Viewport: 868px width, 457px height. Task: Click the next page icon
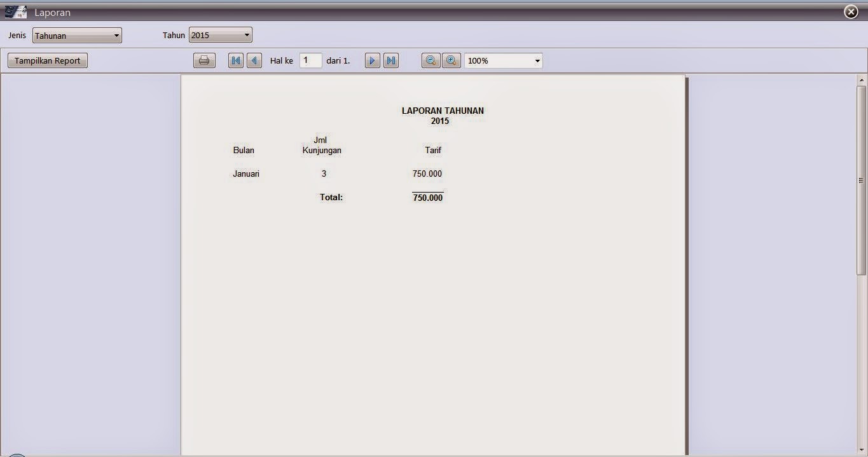[371, 60]
